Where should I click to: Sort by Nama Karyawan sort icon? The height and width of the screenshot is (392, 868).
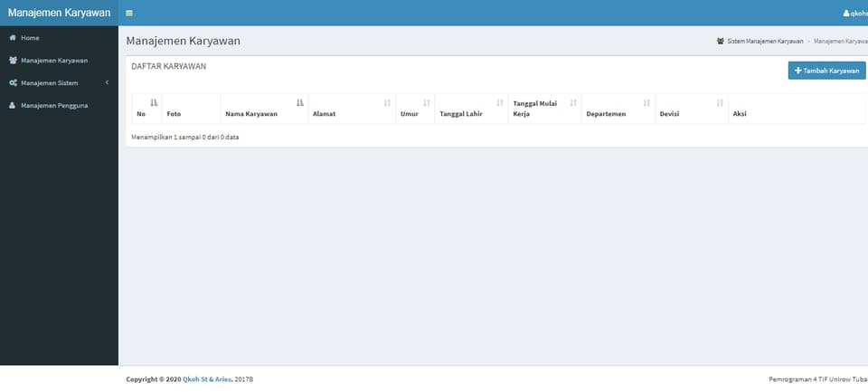[x=300, y=102]
